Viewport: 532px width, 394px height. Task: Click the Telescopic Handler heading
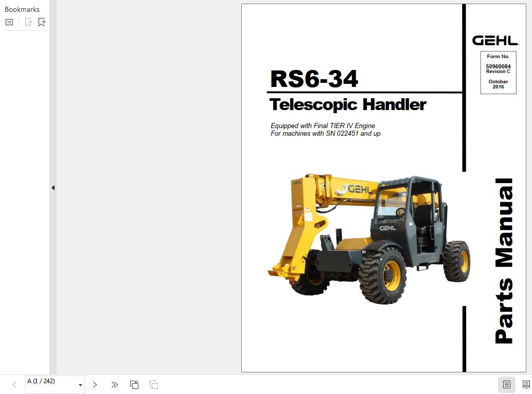coord(348,104)
